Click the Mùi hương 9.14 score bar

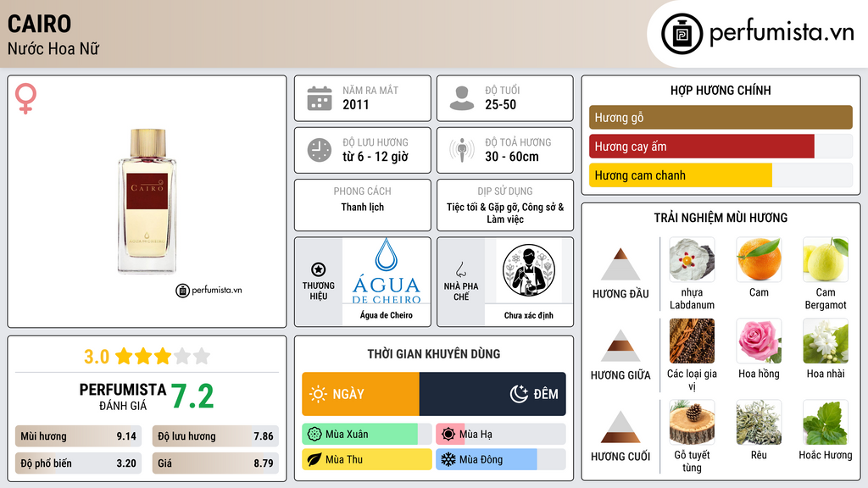[79, 436]
